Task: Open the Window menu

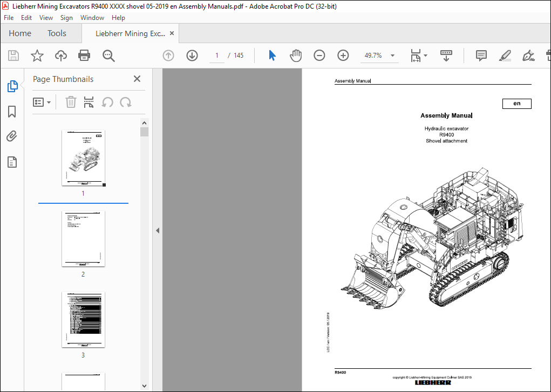Action: click(x=92, y=18)
